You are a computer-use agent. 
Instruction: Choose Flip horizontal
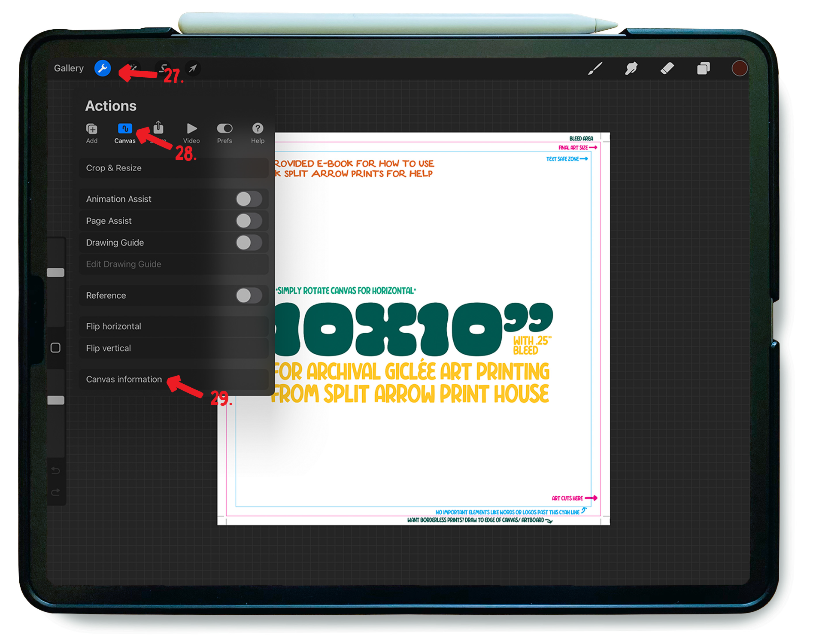[x=174, y=326]
